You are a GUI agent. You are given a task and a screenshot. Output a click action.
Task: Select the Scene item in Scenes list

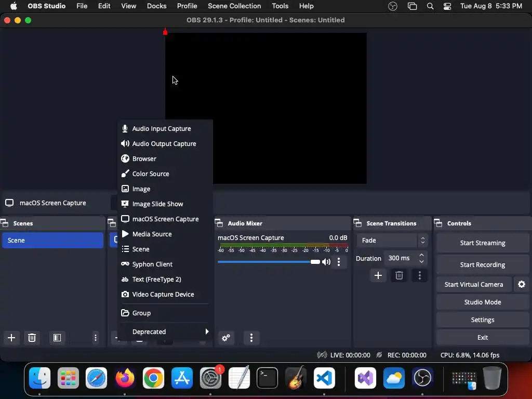pos(52,240)
